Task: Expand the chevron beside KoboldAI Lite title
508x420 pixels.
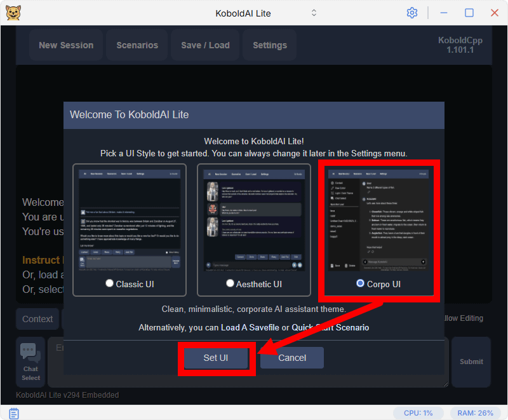Action: point(314,13)
